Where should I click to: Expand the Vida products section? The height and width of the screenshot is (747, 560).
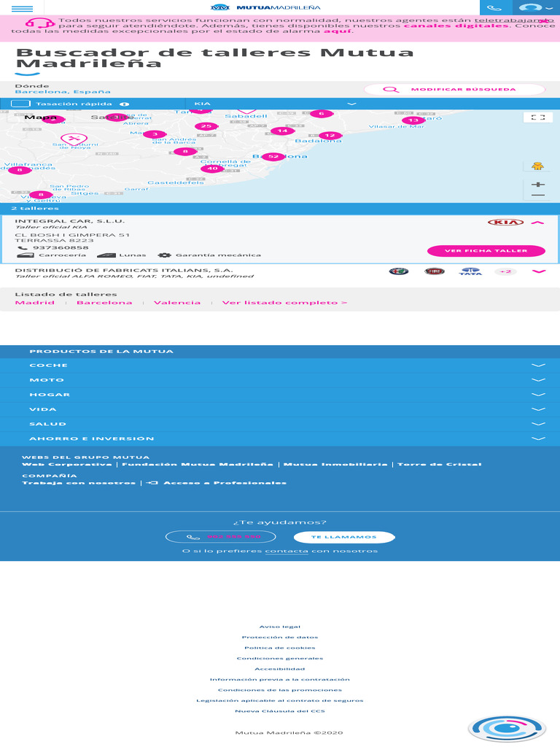280,410
